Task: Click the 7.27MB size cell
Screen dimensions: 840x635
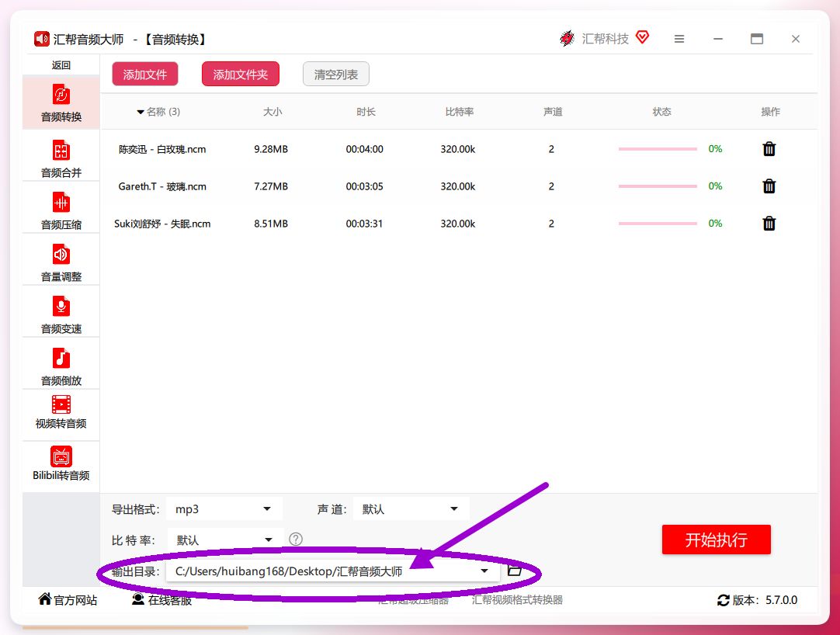Action: click(x=271, y=186)
